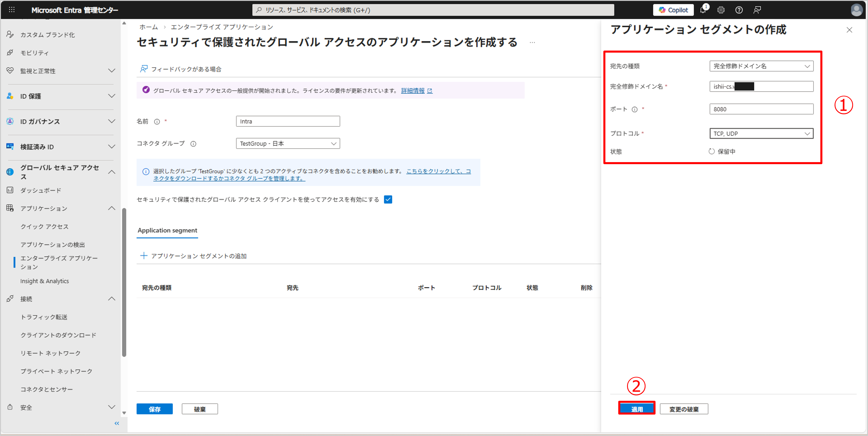Select the Application segment tab
868x436 pixels.
pyautogui.click(x=167, y=231)
